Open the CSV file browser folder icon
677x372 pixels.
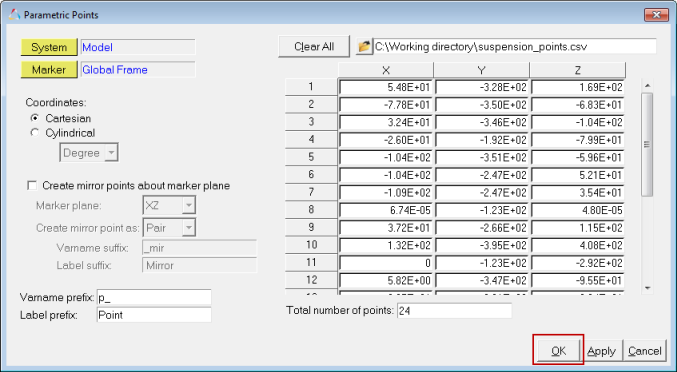coord(364,47)
